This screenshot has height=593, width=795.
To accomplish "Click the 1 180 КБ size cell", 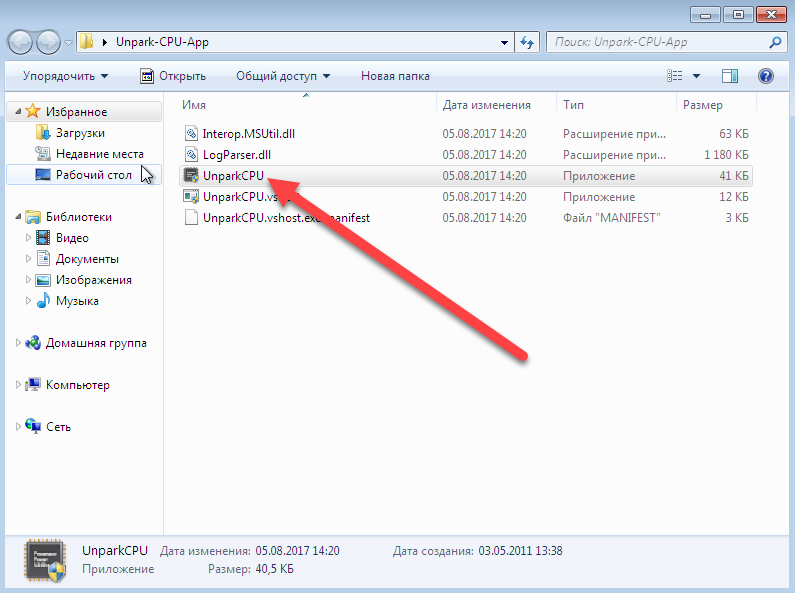I will [726, 155].
